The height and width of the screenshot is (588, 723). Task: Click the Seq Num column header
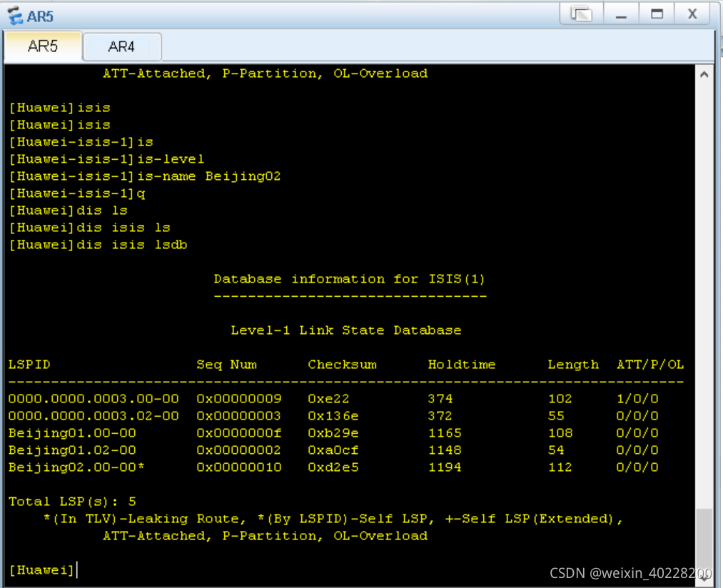pyautogui.click(x=226, y=365)
